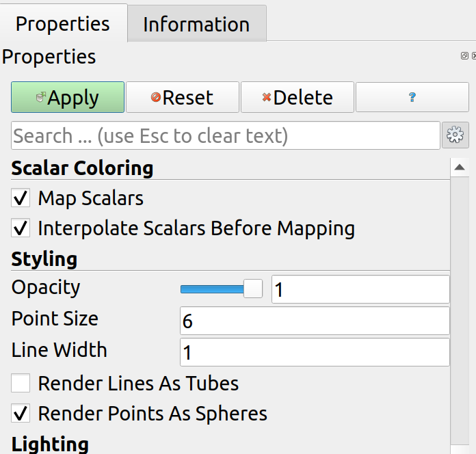Close the Properties dock panel
476x454 pixels.
pyautogui.click(x=473, y=56)
